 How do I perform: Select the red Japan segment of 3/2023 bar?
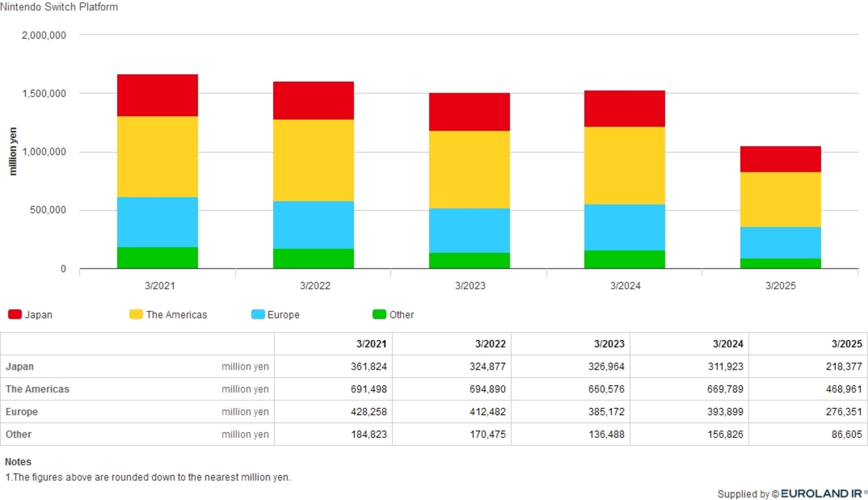pyautogui.click(x=469, y=112)
